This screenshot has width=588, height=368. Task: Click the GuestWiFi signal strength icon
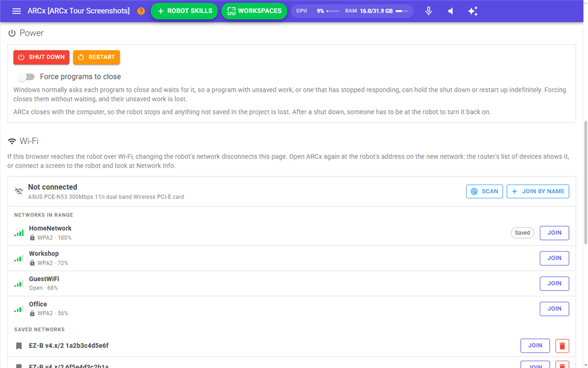point(19,283)
